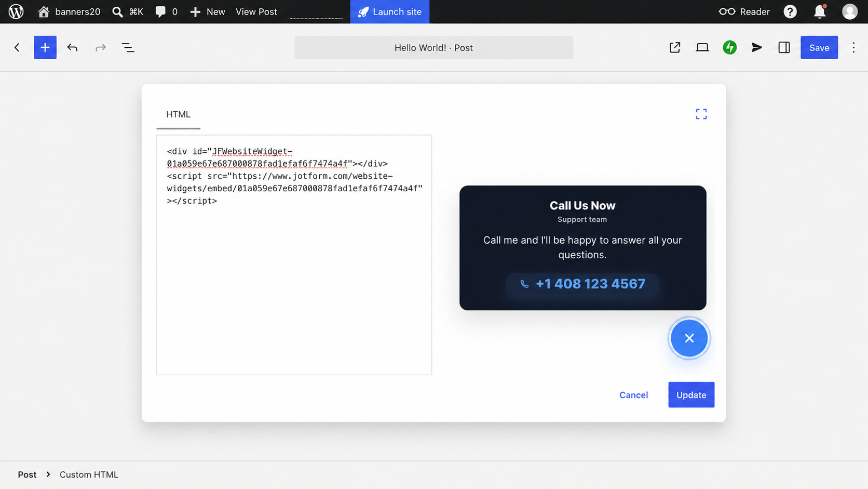Click inside the HTML code textarea
Viewport: 868px width, 489px height.
(294, 255)
